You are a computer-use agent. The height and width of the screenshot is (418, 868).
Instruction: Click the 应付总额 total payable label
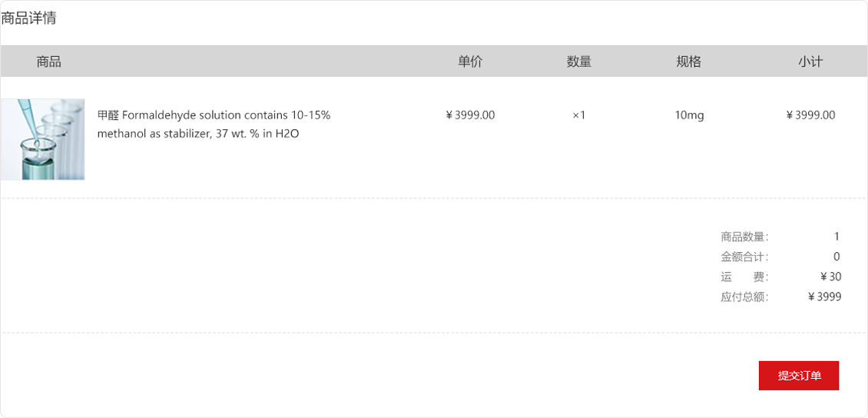(744, 297)
